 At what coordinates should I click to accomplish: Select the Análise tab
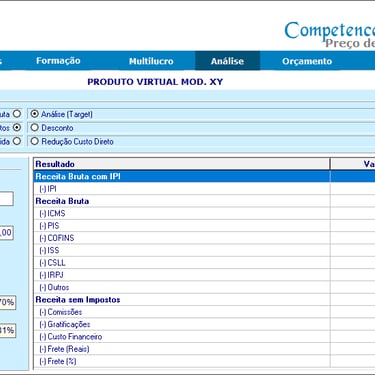[227, 61]
